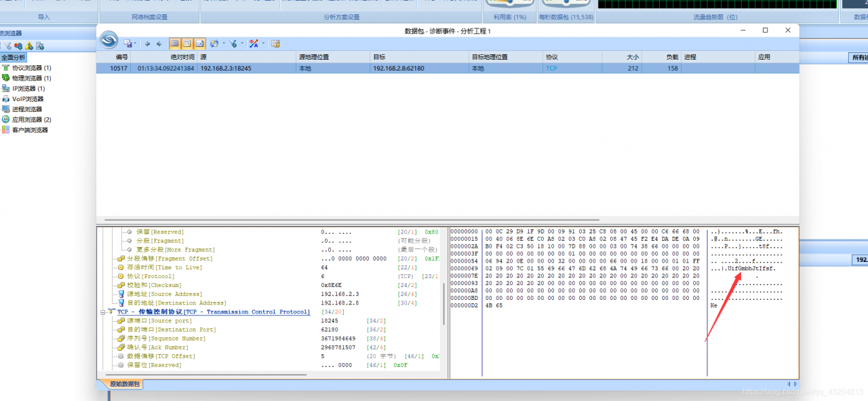Viewport: 868px width, 401px height.
Task: Select 全面分析 node in sidebar
Action: pos(13,57)
